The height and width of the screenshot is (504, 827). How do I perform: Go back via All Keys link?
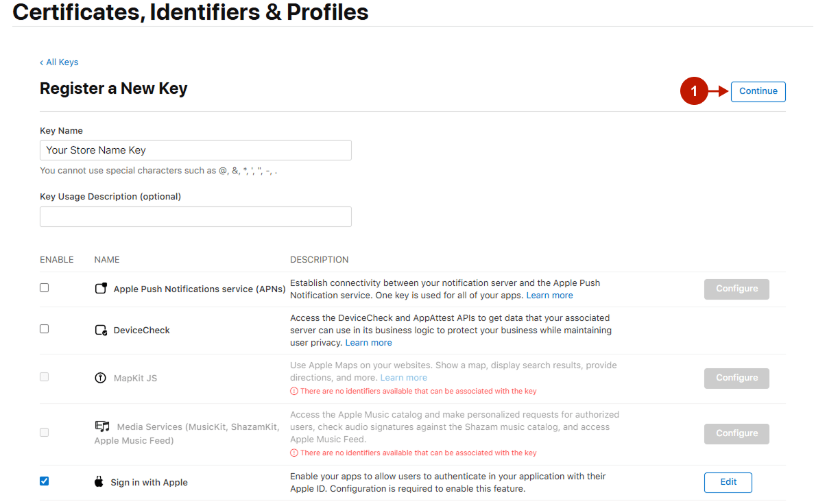[59, 62]
